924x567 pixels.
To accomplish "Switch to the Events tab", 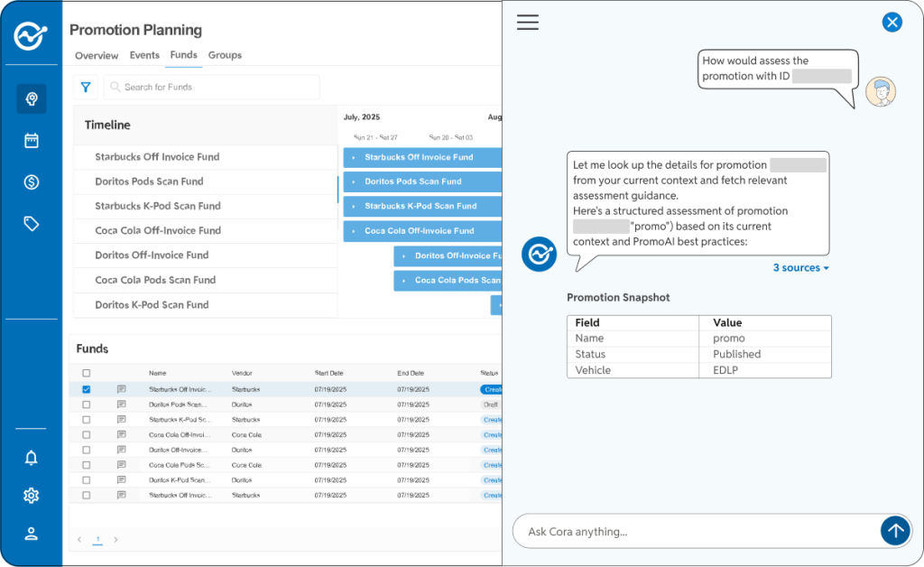I will [144, 55].
